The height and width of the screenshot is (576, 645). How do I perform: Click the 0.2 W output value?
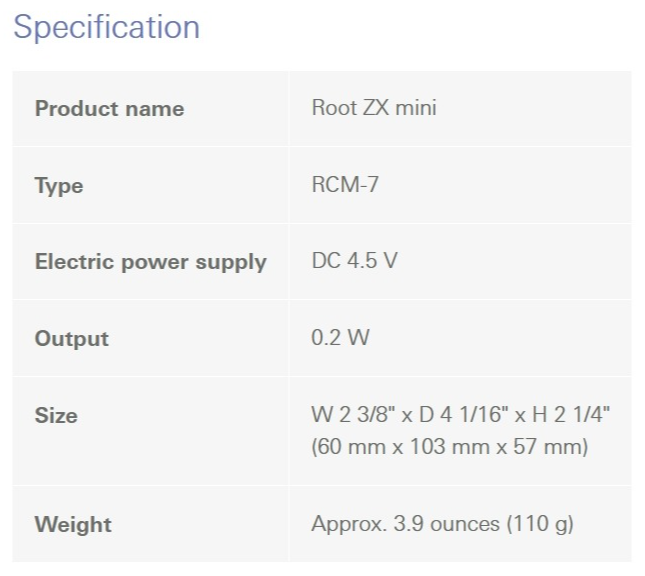click(x=341, y=338)
